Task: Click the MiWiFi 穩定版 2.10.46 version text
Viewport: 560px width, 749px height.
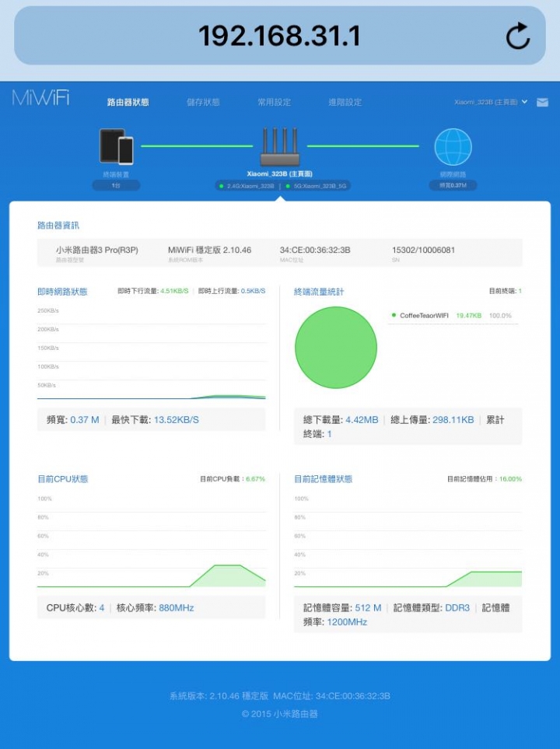Action: click(x=209, y=250)
